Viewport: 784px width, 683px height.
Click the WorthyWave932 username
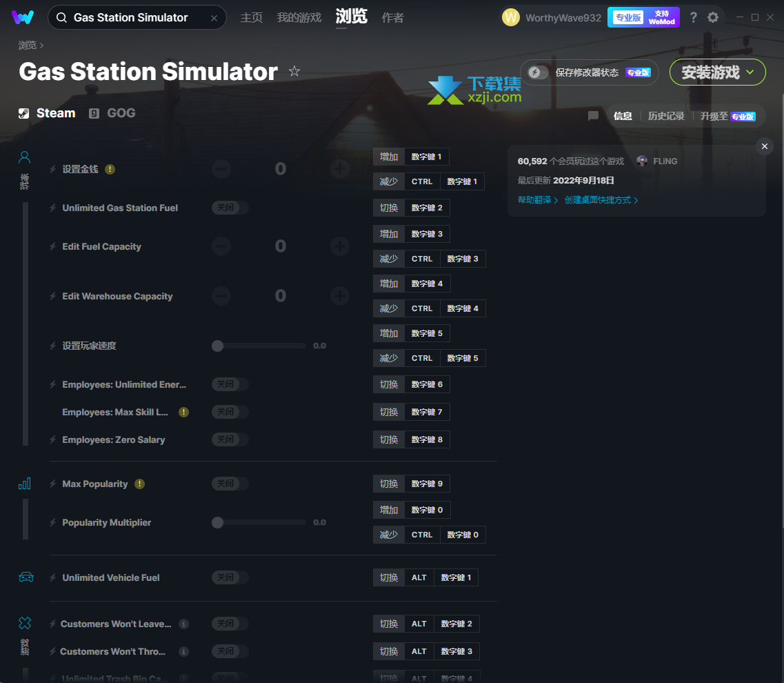pos(563,18)
